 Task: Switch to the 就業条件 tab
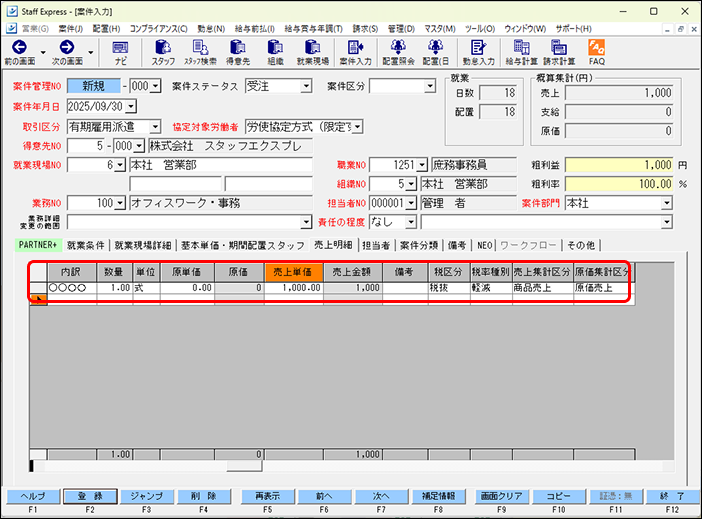(x=86, y=245)
